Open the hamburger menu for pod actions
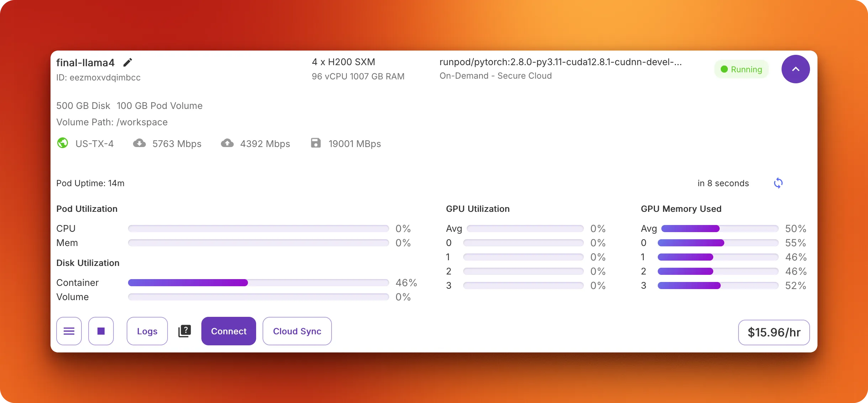This screenshot has width=868, height=403. point(69,331)
